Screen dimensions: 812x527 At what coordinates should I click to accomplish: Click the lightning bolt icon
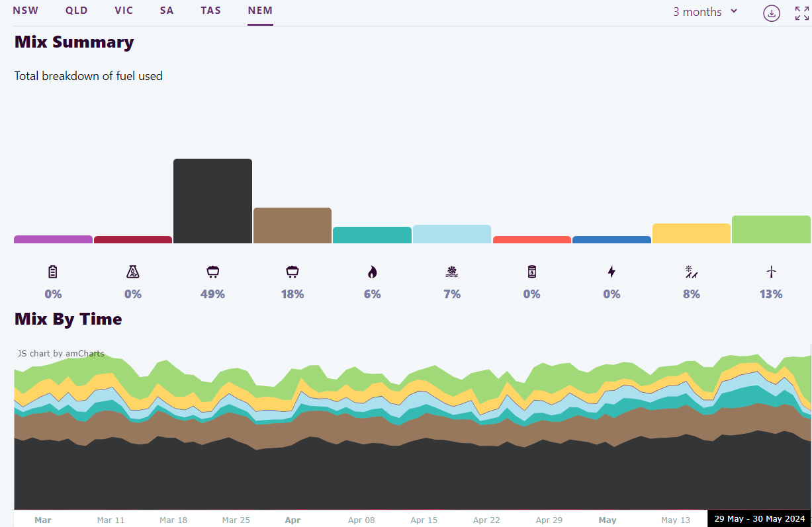[611, 272]
